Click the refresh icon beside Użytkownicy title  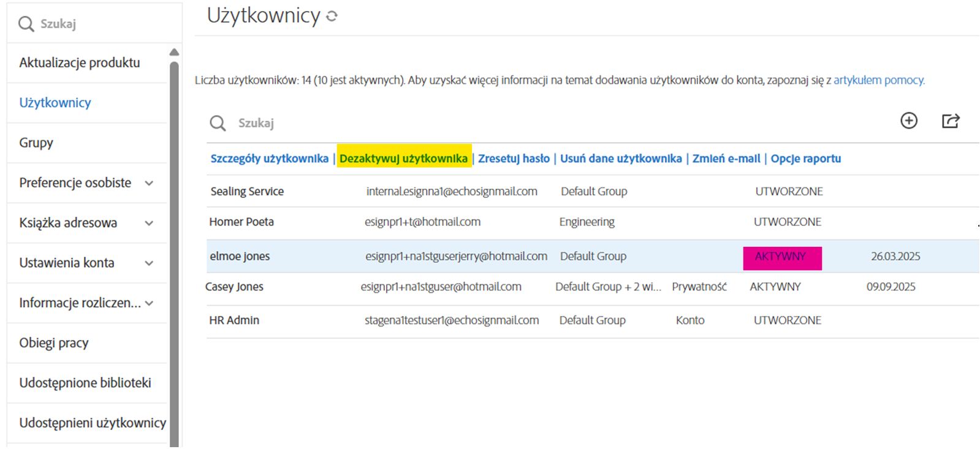[332, 17]
